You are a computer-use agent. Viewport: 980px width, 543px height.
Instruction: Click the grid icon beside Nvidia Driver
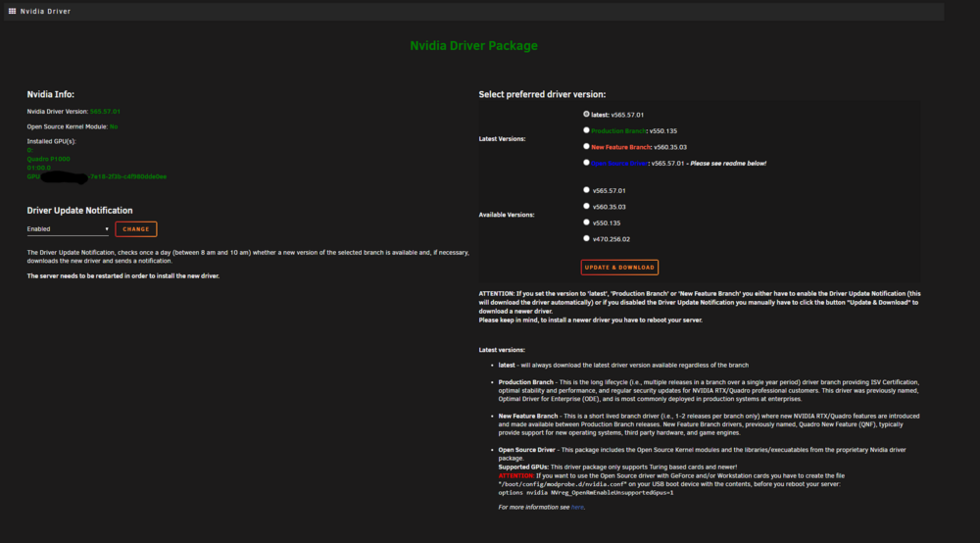click(12, 11)
